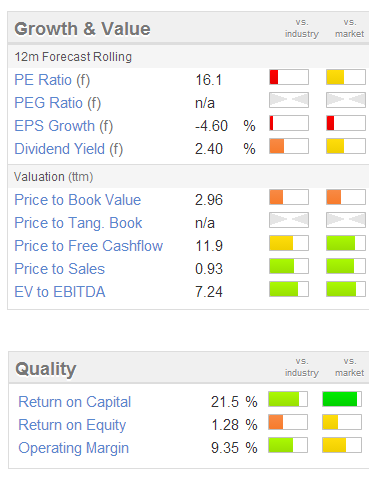Viewport: 369px width, 487px height.
Task: Click Return on Capital dark green market bar
Action: point(342,399)
